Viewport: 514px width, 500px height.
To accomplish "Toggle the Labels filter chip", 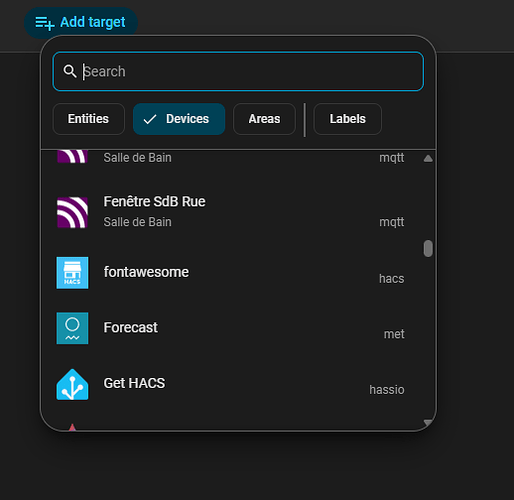I will pyautogui.click(x=348, y=119).
